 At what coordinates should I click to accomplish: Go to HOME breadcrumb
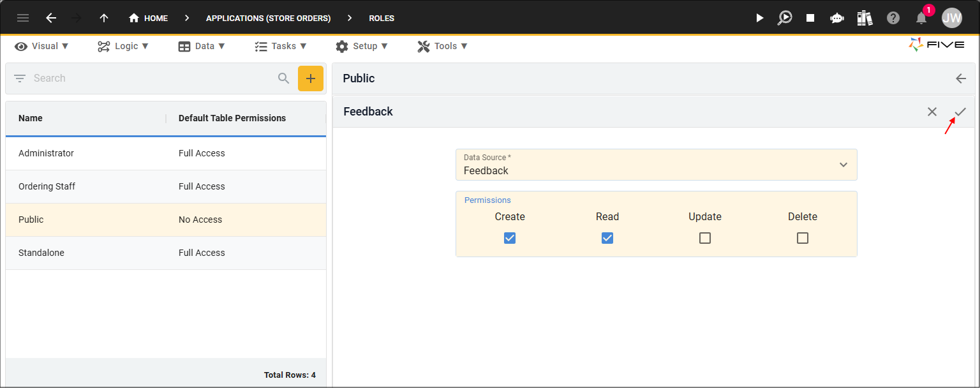(x=156, y=18)
